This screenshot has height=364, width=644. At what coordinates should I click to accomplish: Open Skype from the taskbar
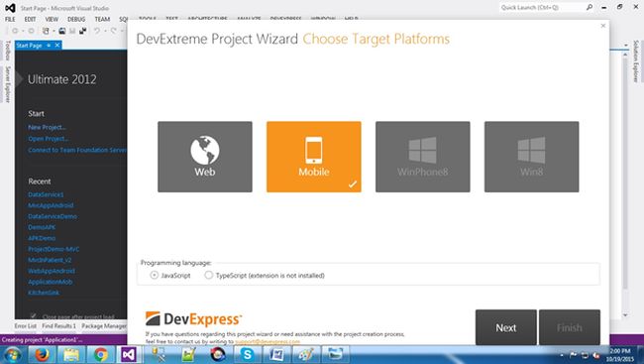247,354
